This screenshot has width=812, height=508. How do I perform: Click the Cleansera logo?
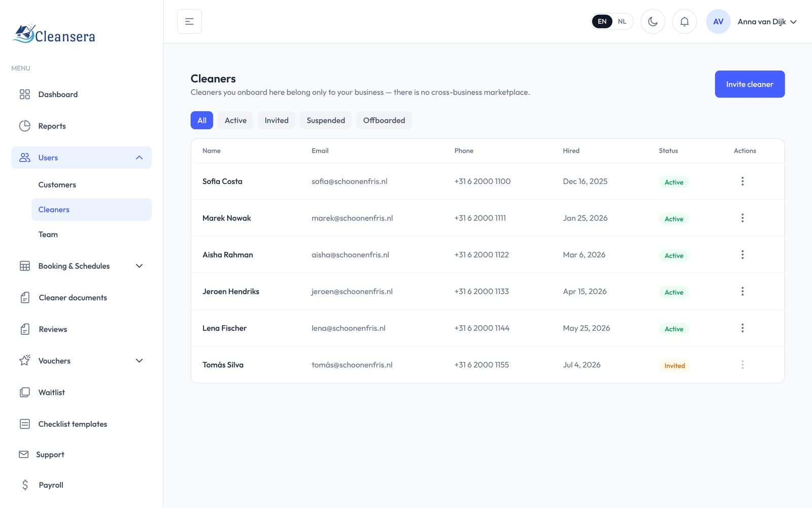54,34
